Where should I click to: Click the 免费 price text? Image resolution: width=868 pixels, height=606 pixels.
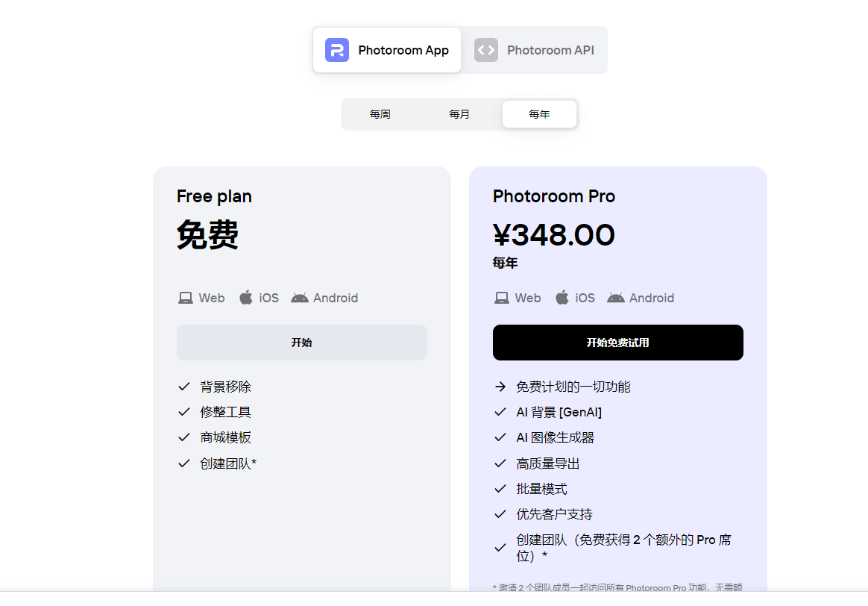coord(207,235)
